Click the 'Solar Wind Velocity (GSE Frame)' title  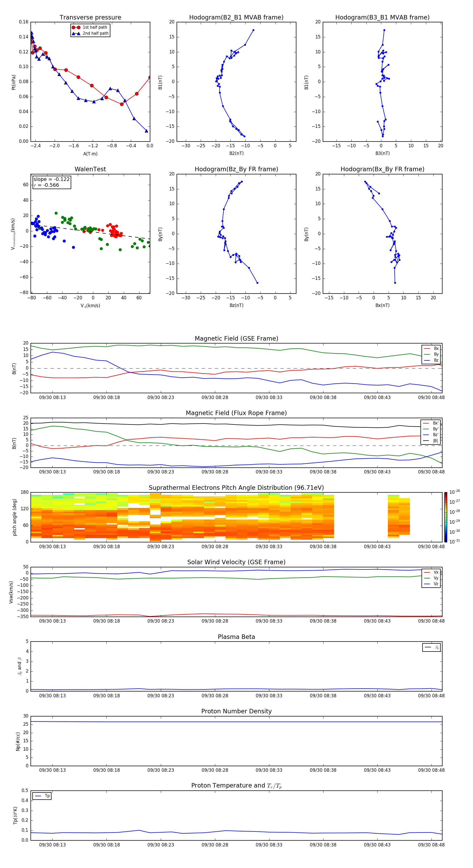point(236,562)
